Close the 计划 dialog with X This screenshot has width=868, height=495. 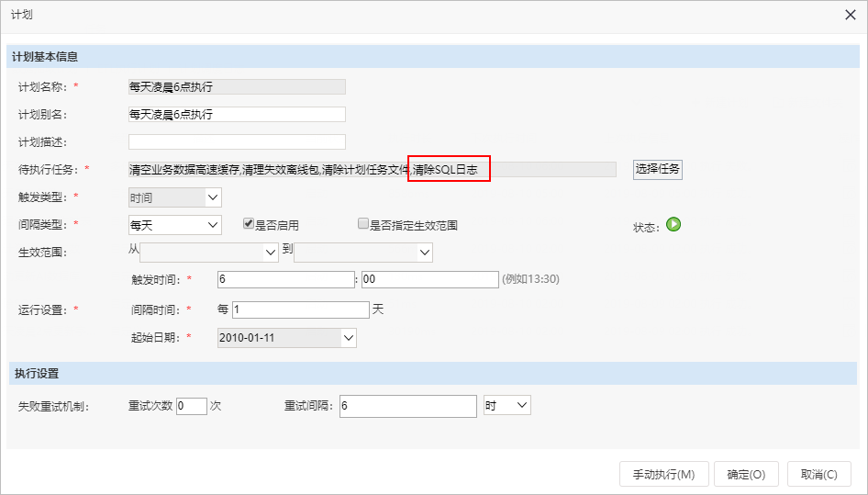coord(851,15)
